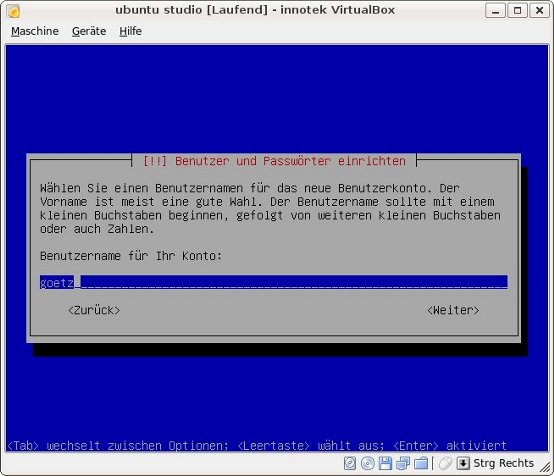The width and height of the screenshot is (554, 476).
Task: Click the CD/DVD drive status icon
Action: pyautogui.click(x=367, y=463)
